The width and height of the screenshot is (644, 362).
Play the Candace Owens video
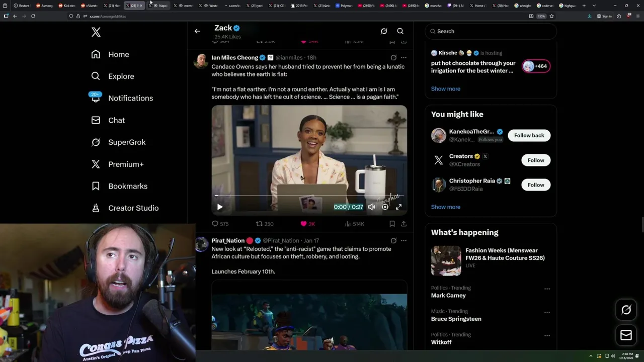click(x=220, y=207)
